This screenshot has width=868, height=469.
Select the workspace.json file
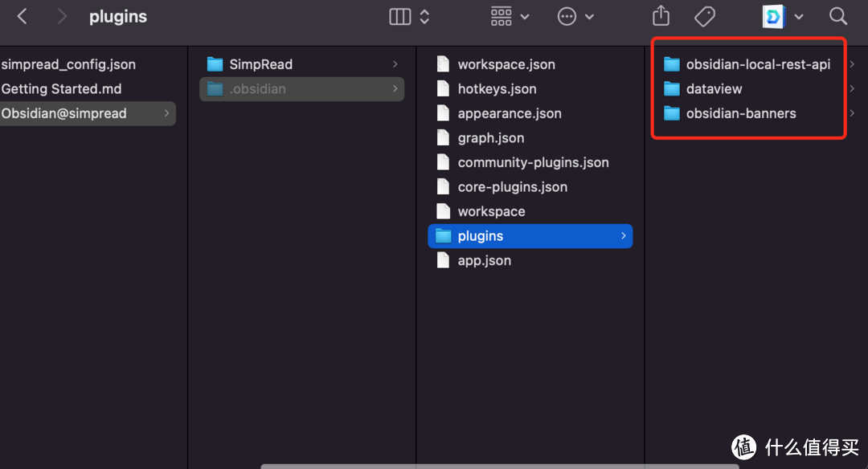point(506,63)
